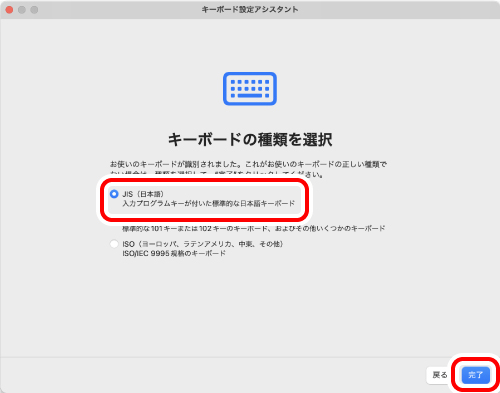Click the title bar's empty right side
Image resolution: width=500 pixels, height=393 pixels.
[x=400, y=10]
